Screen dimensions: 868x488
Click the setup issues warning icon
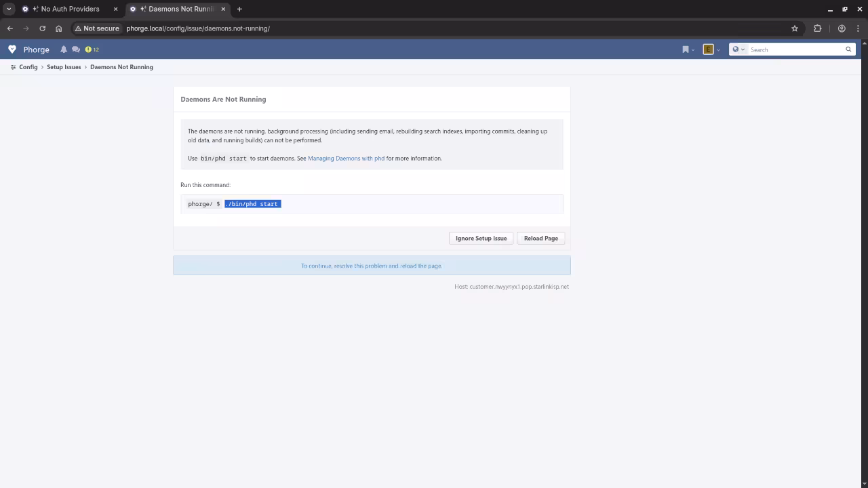(89, 49)
